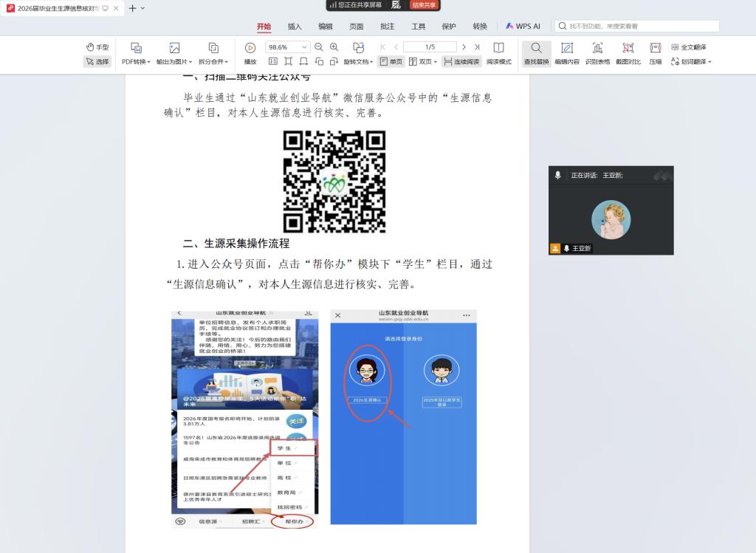Image resolution: width=756 pixels, height=553 pixels.
Task: Switch to the 保护 ribbon tab
Action: [x=449, y=26]
